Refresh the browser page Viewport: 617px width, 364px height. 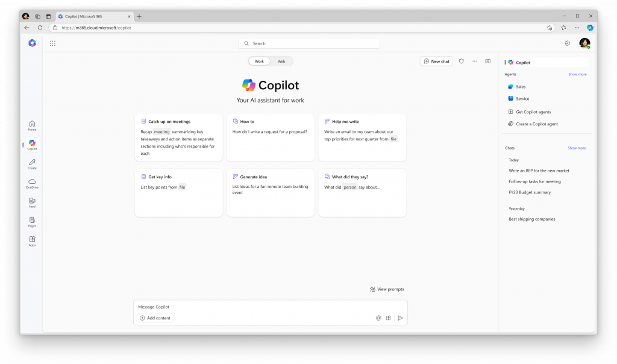(40, 28)
